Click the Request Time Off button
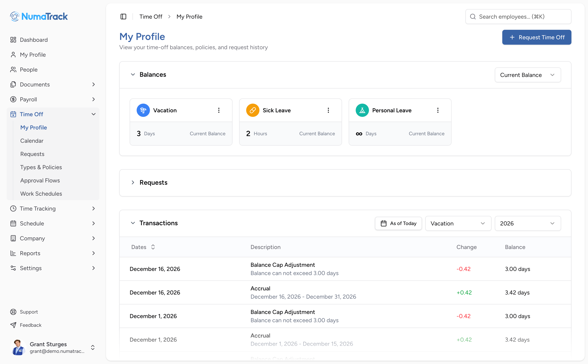Viewport: 588px width, 364px height. pyautogui.click(x=537, y=37)
